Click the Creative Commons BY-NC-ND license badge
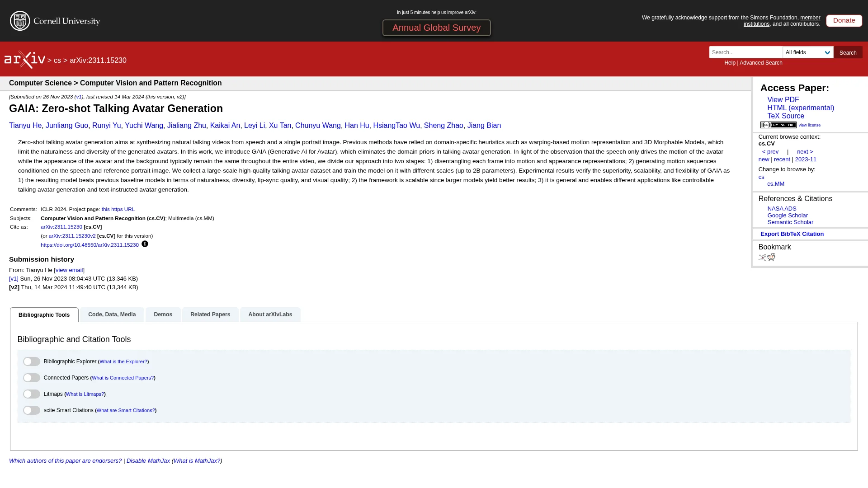 click(778, 125)
